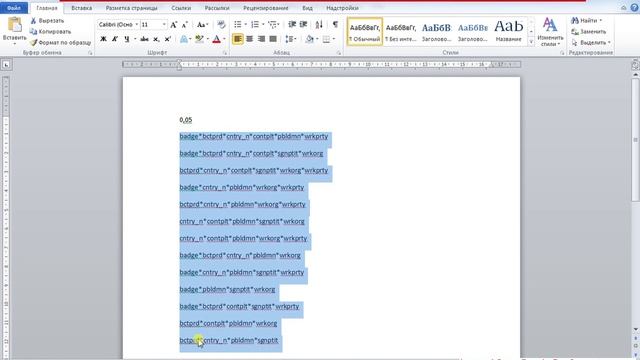Switch to the Рассылки tab
This screenshot has height=360, width=640.
[217, 8]
